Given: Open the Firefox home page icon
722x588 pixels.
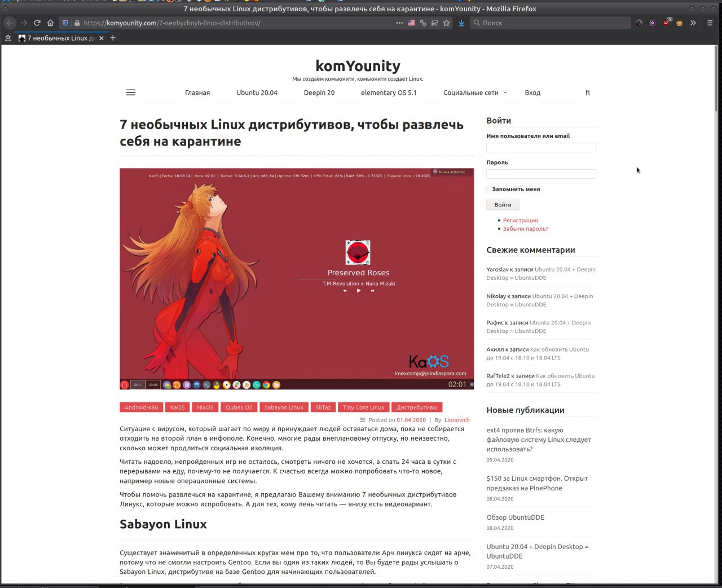Looking at the screenshot, I should pyautogui.click(x=50, y=23).
